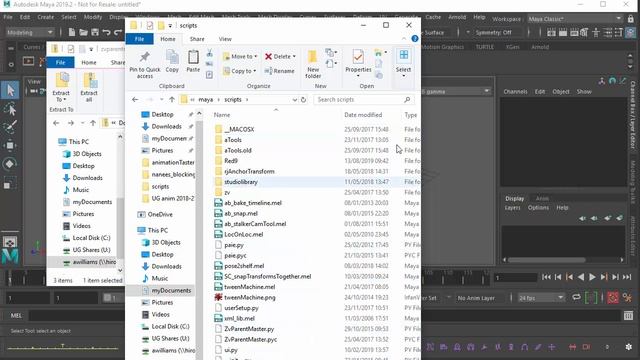Click in the Search scripts box

click(364, 100)
